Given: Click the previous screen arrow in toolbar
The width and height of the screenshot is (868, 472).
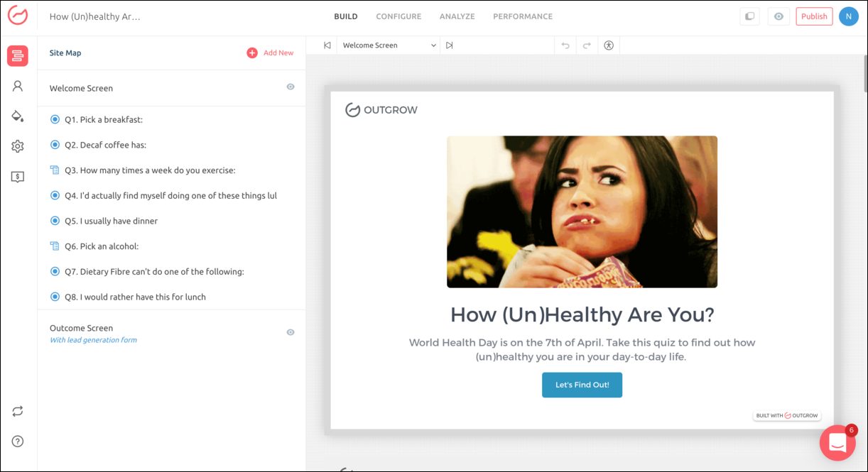Looking at the screenshot, I should pos(326,45).
